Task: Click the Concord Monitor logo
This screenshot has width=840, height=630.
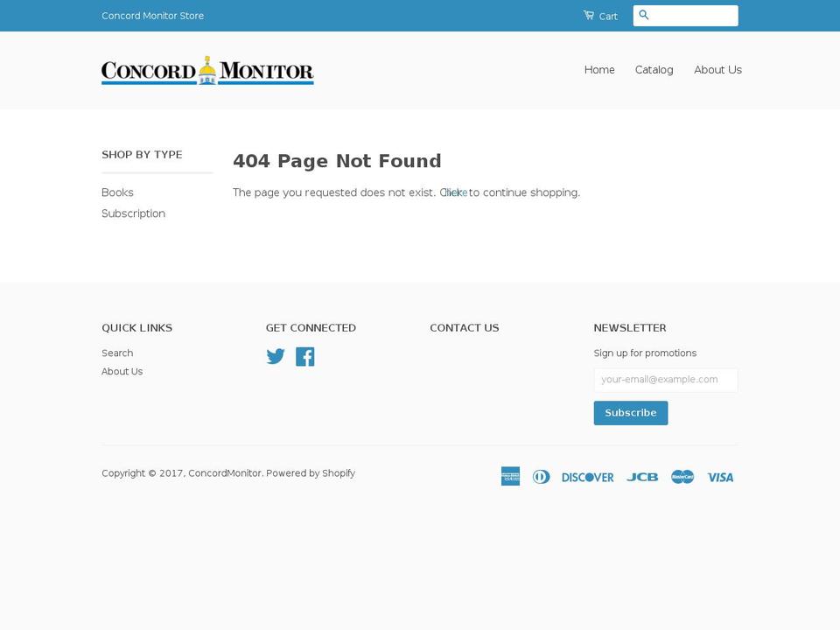Action: tap(207, 70)
